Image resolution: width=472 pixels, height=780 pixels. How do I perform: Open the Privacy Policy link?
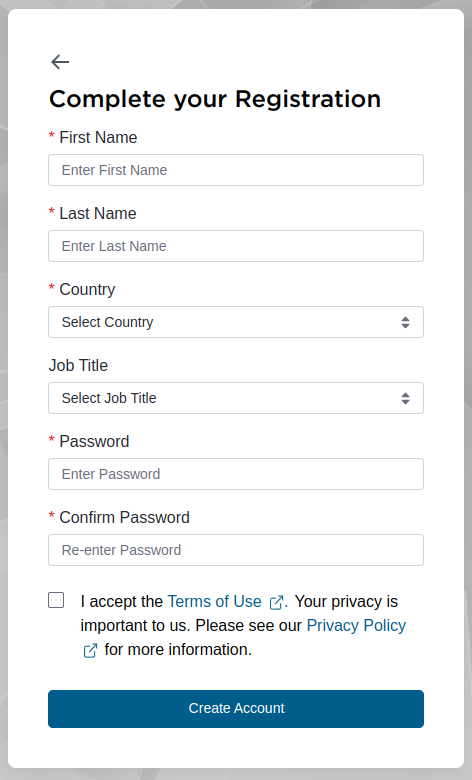[356, 625]
